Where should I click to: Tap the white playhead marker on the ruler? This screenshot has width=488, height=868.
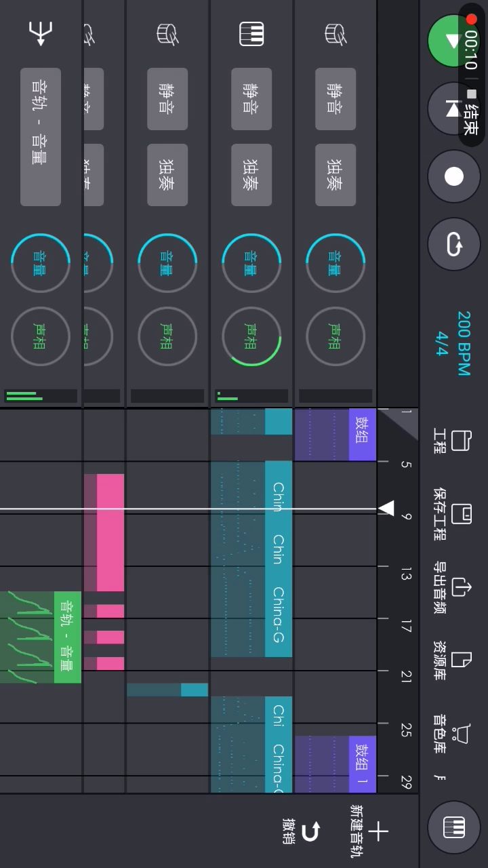tap(386, 509)
